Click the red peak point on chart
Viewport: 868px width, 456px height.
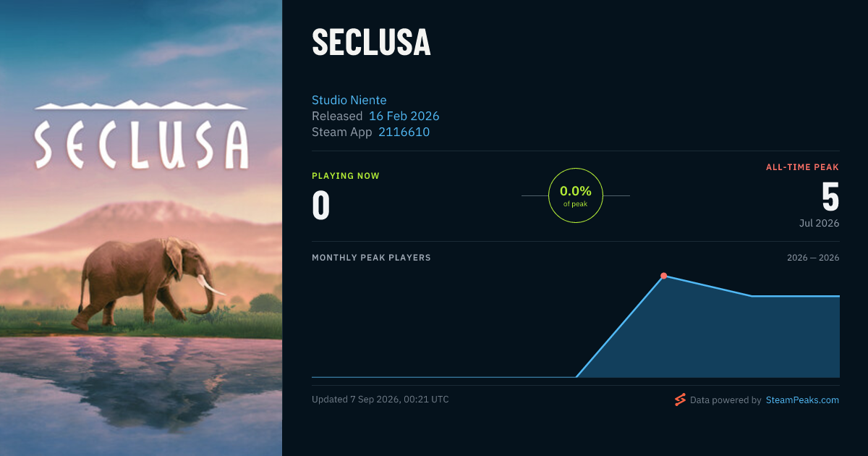click(663, 276)
